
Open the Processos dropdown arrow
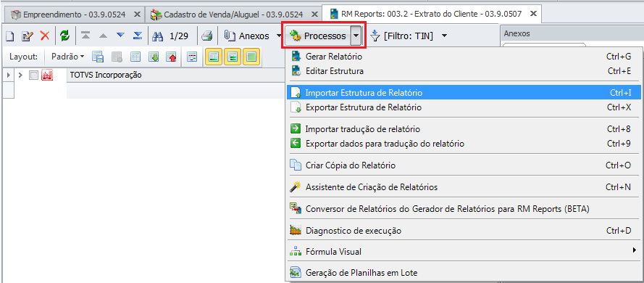pos(356,36)
